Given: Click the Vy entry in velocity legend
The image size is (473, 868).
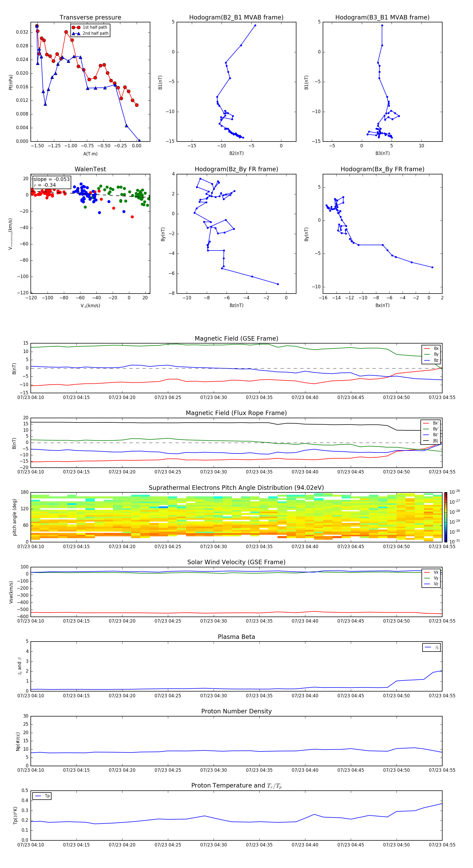Looking at the screenshot, I should [x=431, y=578].
